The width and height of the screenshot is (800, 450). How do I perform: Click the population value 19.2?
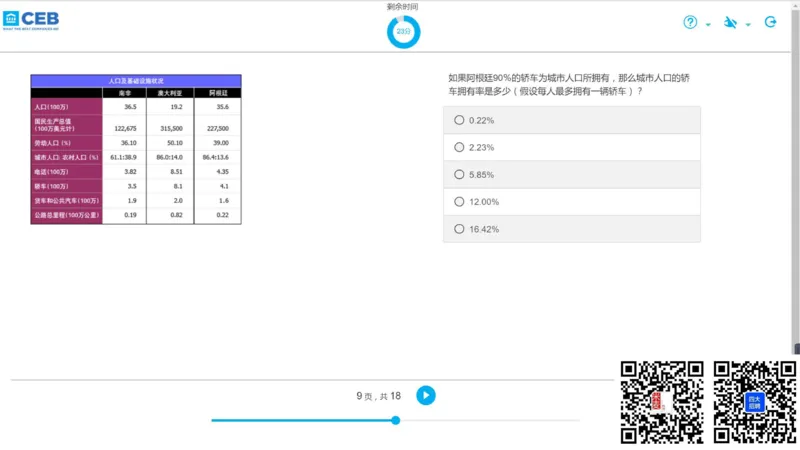pyautogui.click(x=176, y=107)
